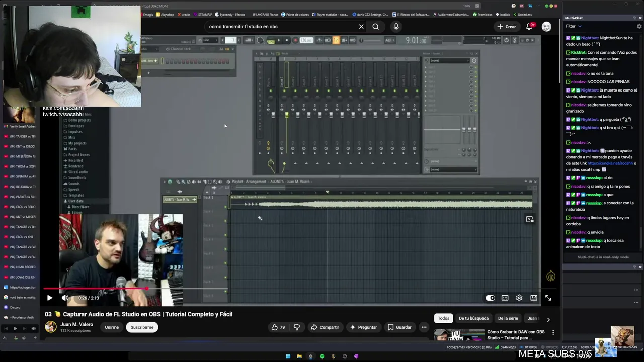The image size is (644, 362).
Task: Switch the player to theater mode
Action: click(534, 298)
